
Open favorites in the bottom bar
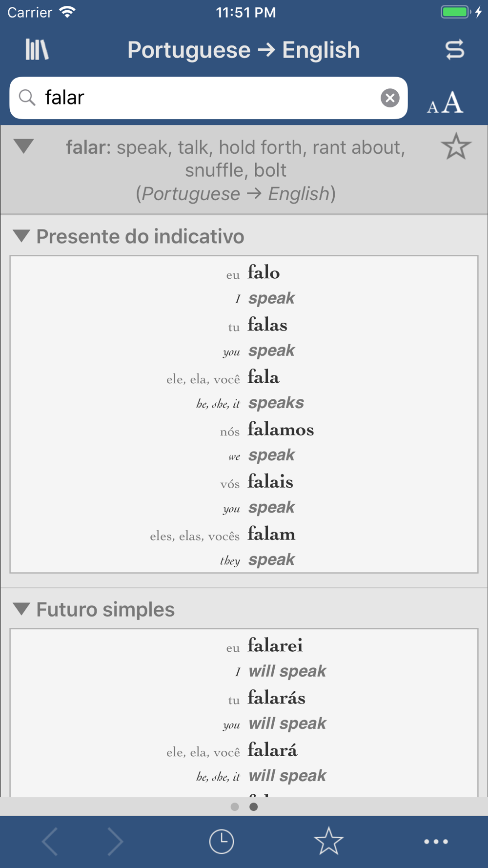click(328, 841)
